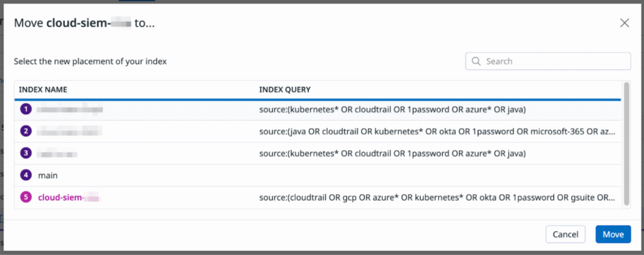Click the blurred index name in row 3
The width and height of the screenshot is (644, 255).
coord(57,154)
